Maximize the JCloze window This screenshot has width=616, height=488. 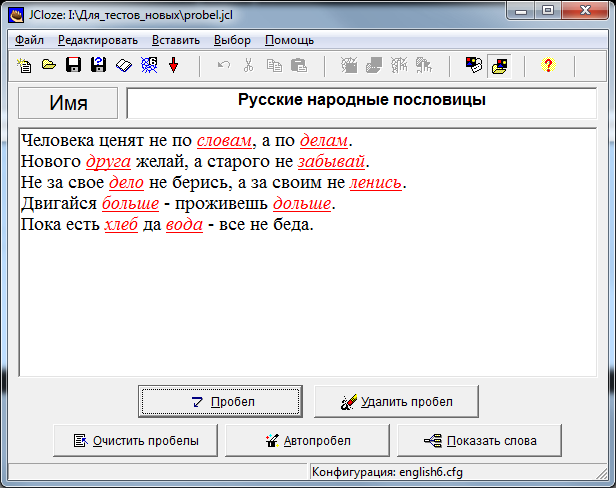coord(548,11)
